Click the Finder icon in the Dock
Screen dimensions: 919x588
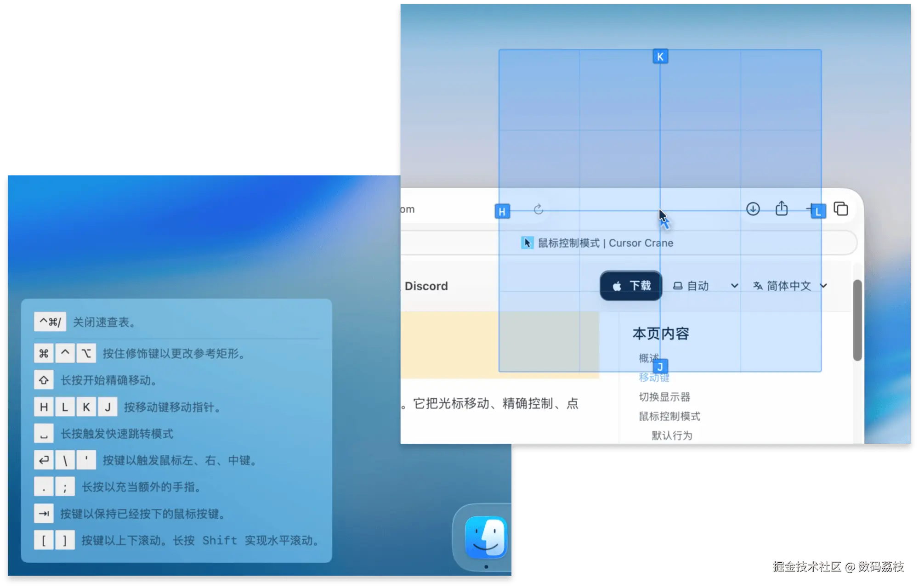(x=486, y=537)
